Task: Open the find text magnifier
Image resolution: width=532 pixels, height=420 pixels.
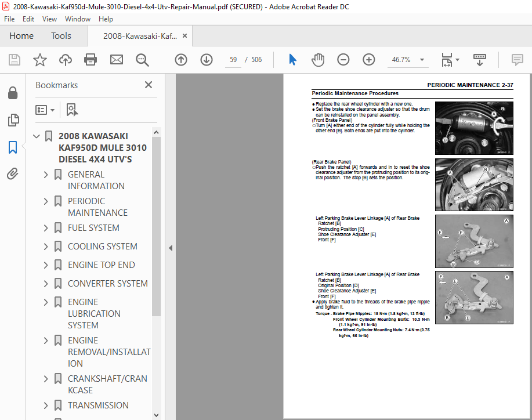Action: coord(142,60)
